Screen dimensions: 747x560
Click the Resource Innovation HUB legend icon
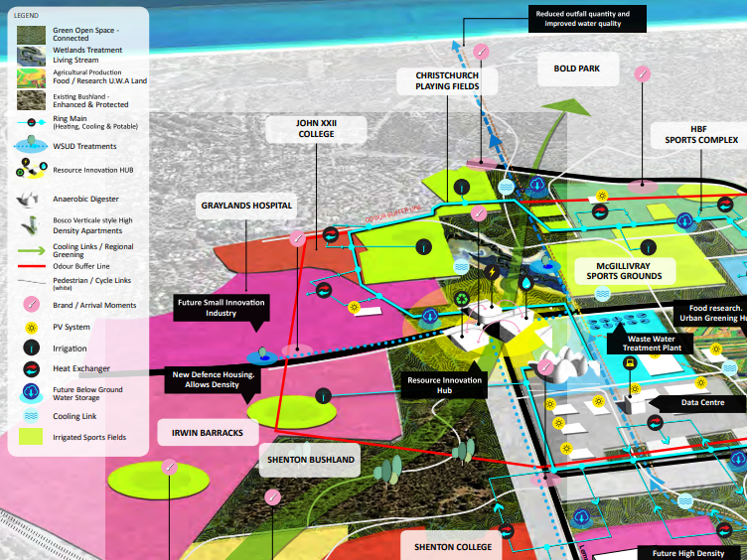[31, 169]
